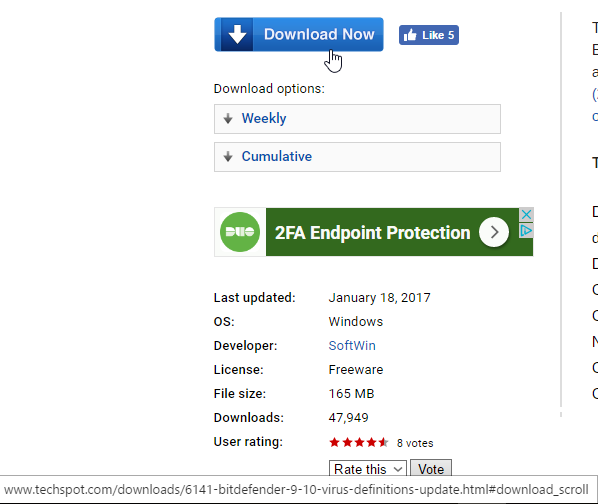This screenshot has height=504, width=598.
Task: Select the Cumulative download option
Action: coord(357,157)
